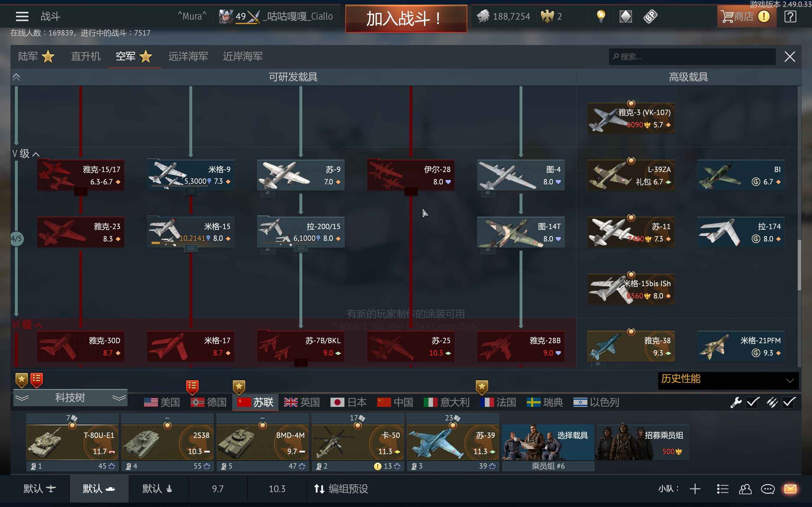Toggle auto-ammo refill checkbox beside bullets
This screenshot has width=812, height=507.
[789, 402]
